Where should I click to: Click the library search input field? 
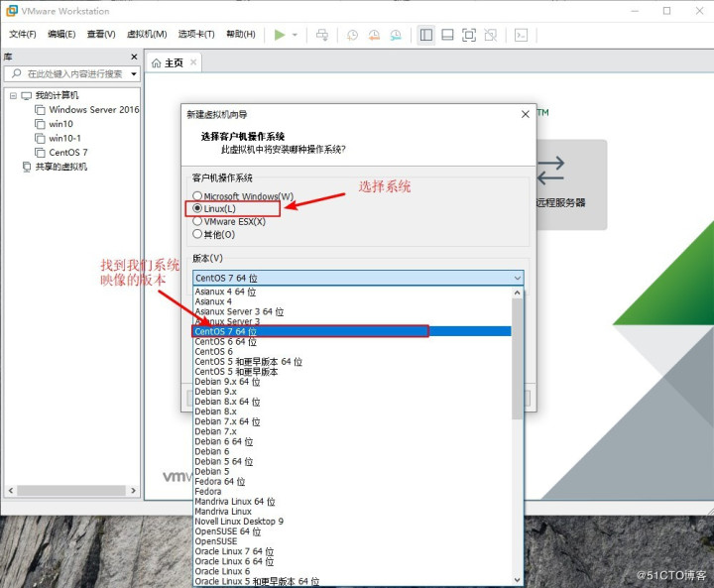pyautogui.click(x=68, y=73)
